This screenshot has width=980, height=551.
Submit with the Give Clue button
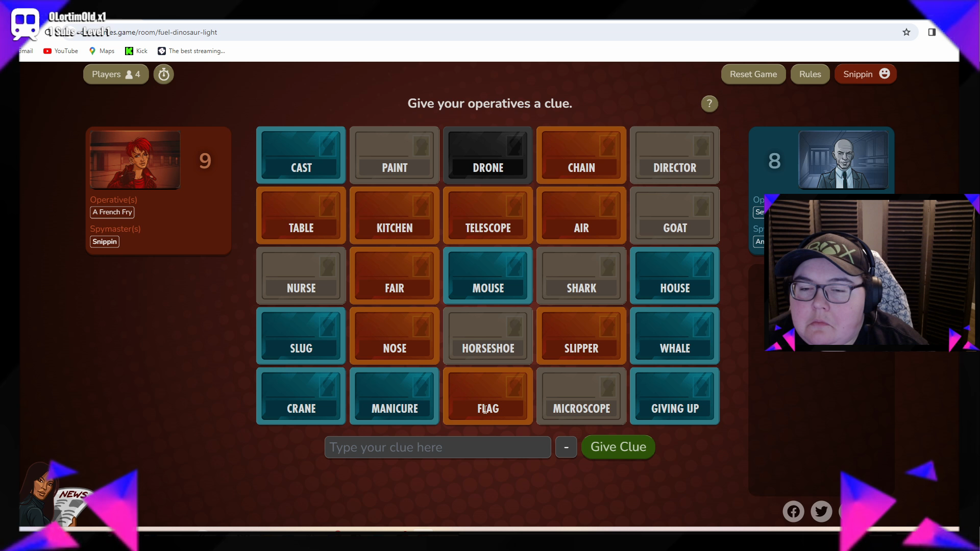point(618,447)
